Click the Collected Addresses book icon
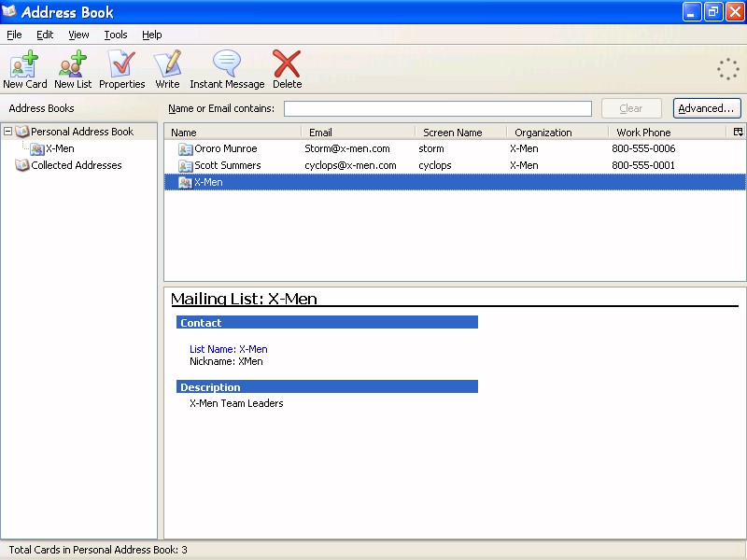Viewport: 747px width, 560px height. 21,165
